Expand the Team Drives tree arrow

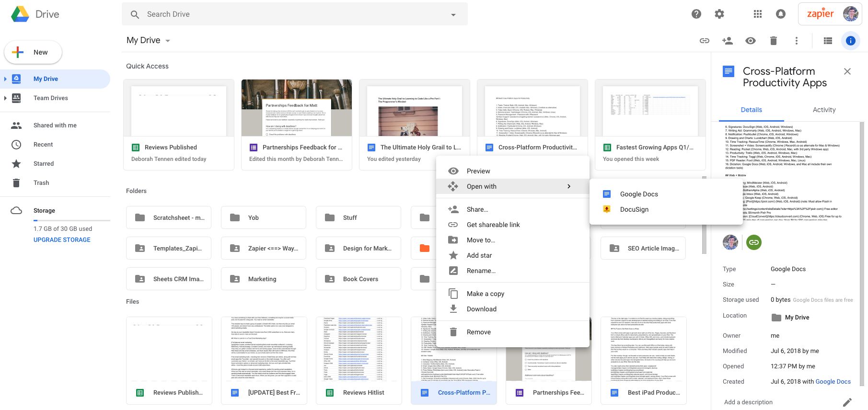coord(5,98)
